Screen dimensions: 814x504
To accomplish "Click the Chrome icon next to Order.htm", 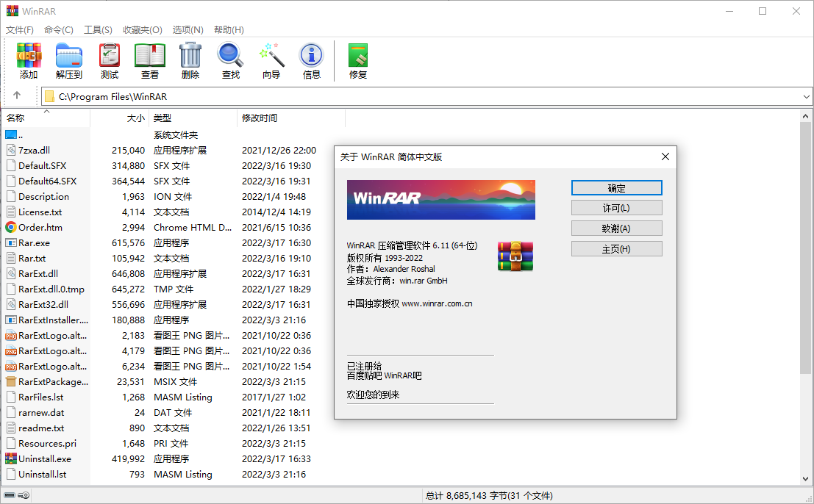I will point(11,227).
